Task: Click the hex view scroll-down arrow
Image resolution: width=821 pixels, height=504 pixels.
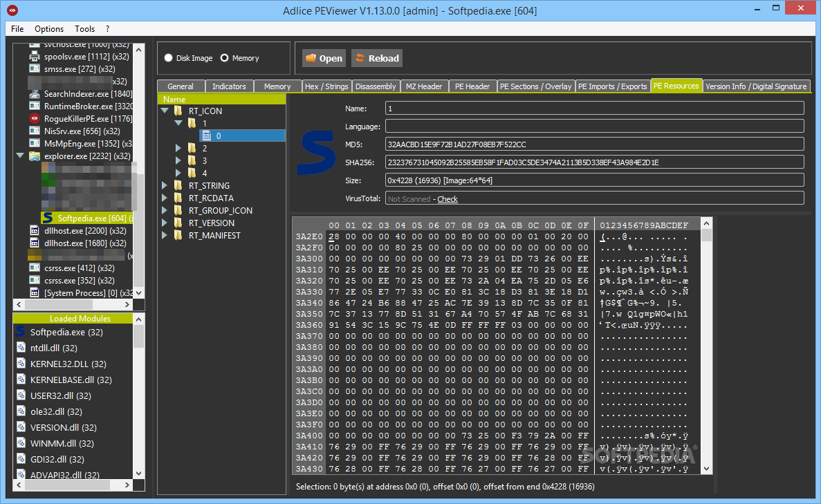Action: pyautogui.click(x=706, y=469)
